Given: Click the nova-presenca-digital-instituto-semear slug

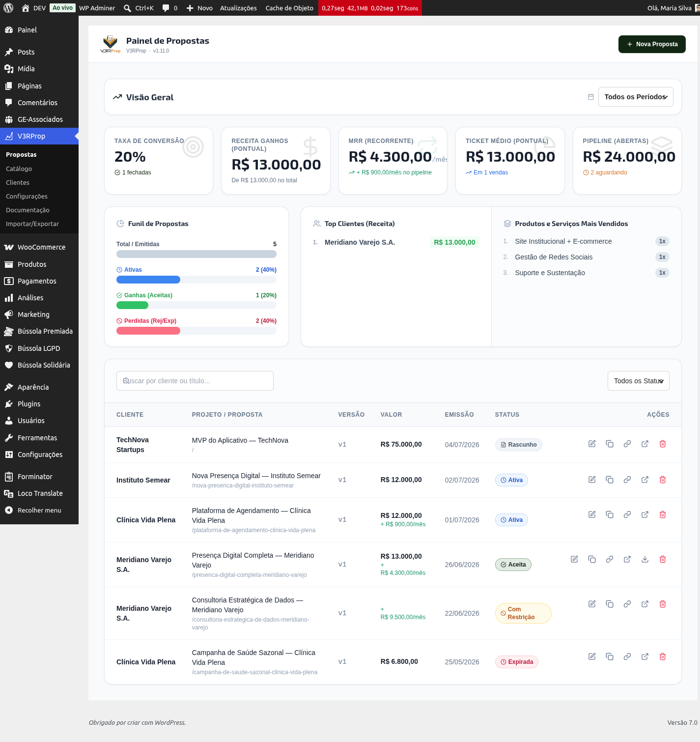Looking at the screenshot, I should [243, 485].
